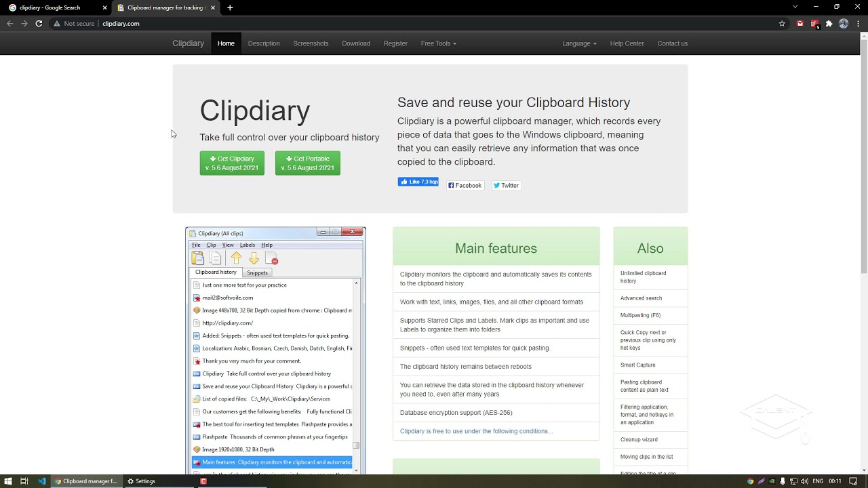Open the red extension with badge 5
This screenshot has width=868, height=488.
(815, 24)
